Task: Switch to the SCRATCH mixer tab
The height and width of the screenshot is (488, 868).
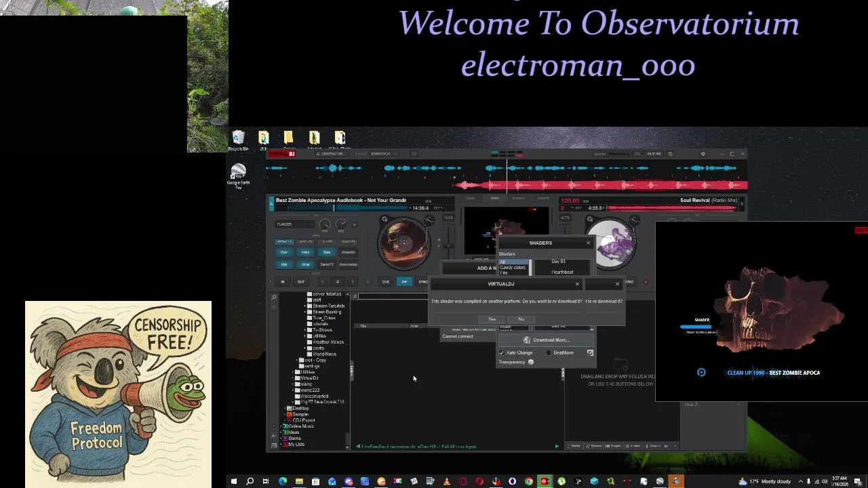Action: [x=519, y=198]
